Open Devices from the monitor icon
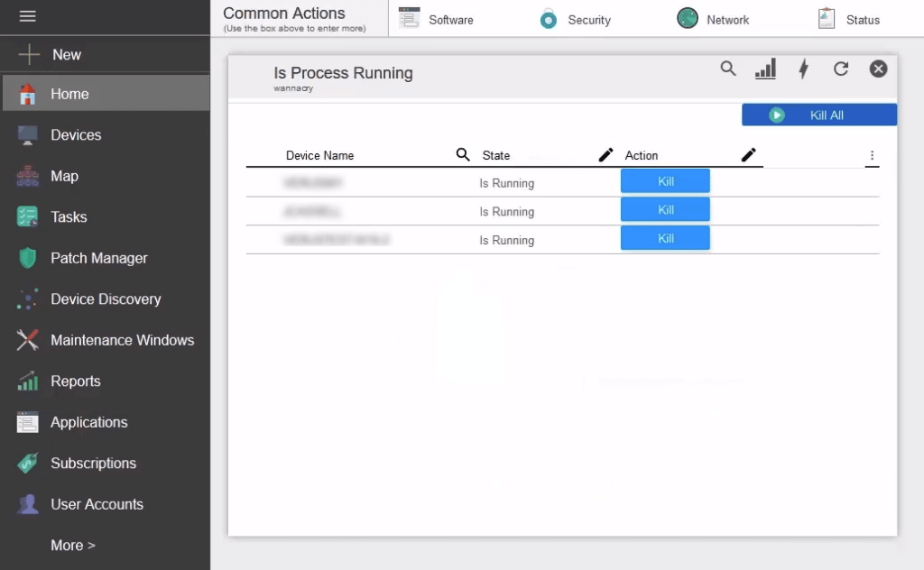Viewport: 924px width, 570px height. (x=27, y=135)
